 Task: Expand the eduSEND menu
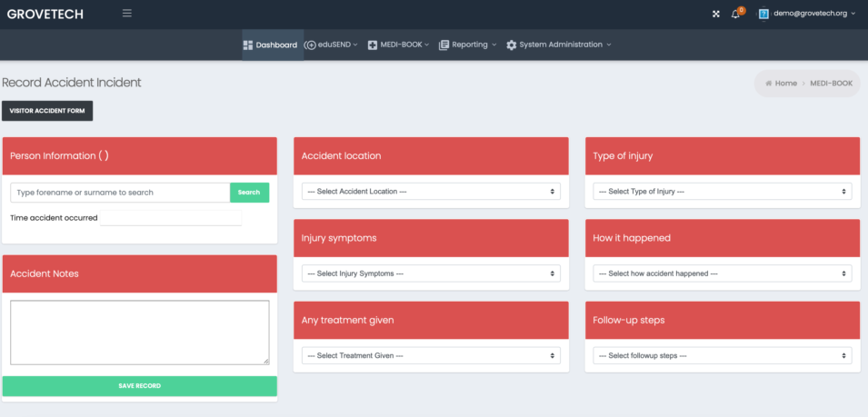[x=332, y=45]
